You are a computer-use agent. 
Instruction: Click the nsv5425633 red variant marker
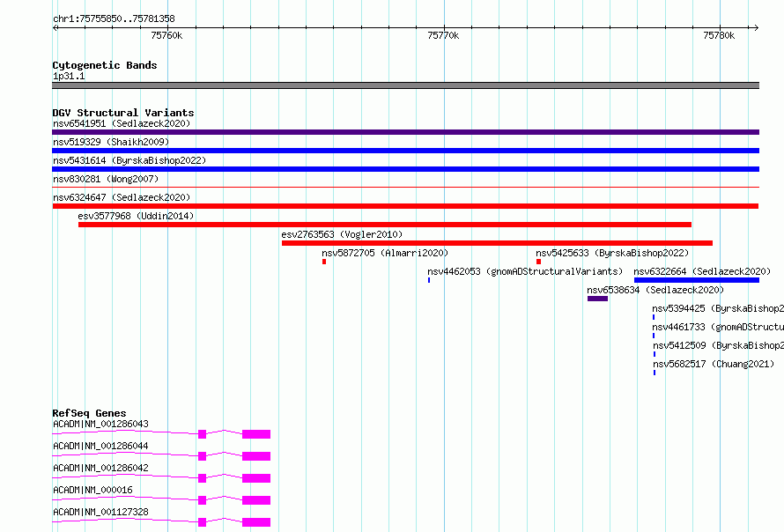coord(538,262)
